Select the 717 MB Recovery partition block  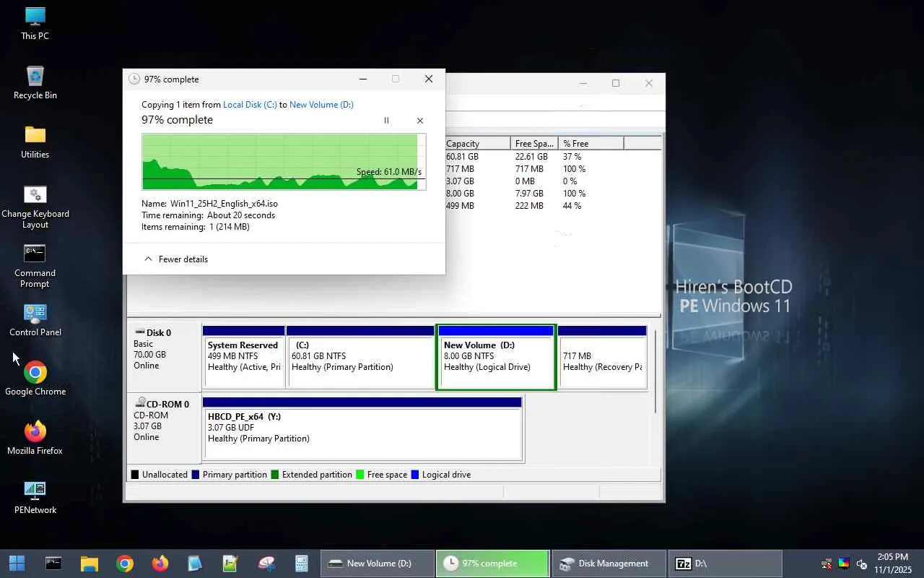click(x=602, y=357)
